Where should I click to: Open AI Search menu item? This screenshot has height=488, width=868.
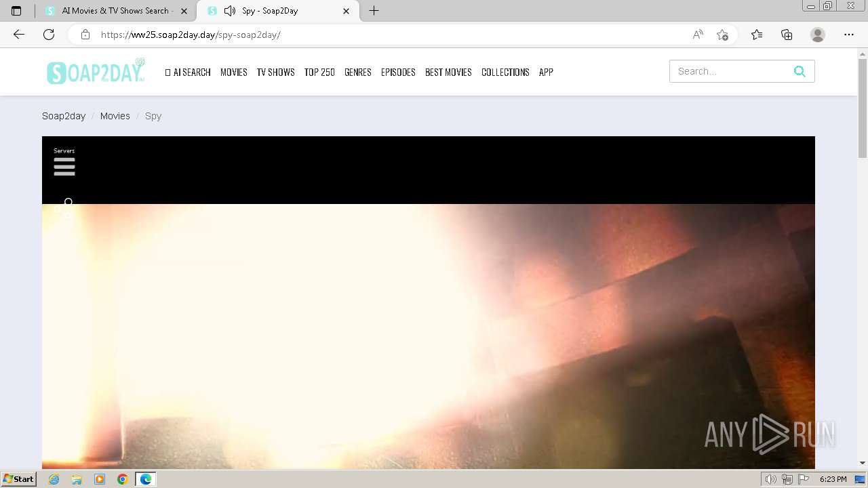pyautogui.click(x=188, y=72)
